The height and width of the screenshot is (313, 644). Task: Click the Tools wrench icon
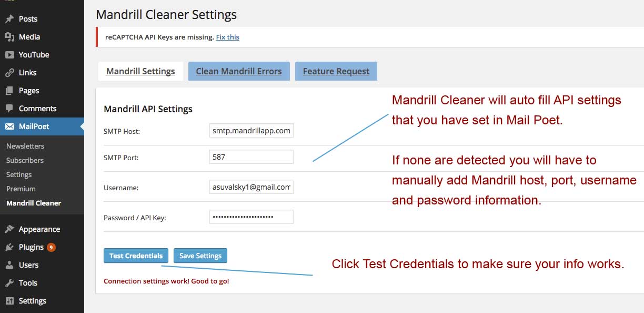[x=9, y=283]
